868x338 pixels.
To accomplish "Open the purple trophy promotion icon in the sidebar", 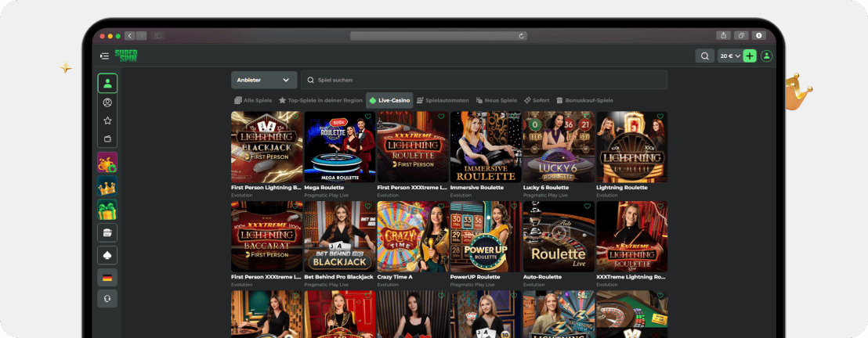I will click(x=107, y=163).
